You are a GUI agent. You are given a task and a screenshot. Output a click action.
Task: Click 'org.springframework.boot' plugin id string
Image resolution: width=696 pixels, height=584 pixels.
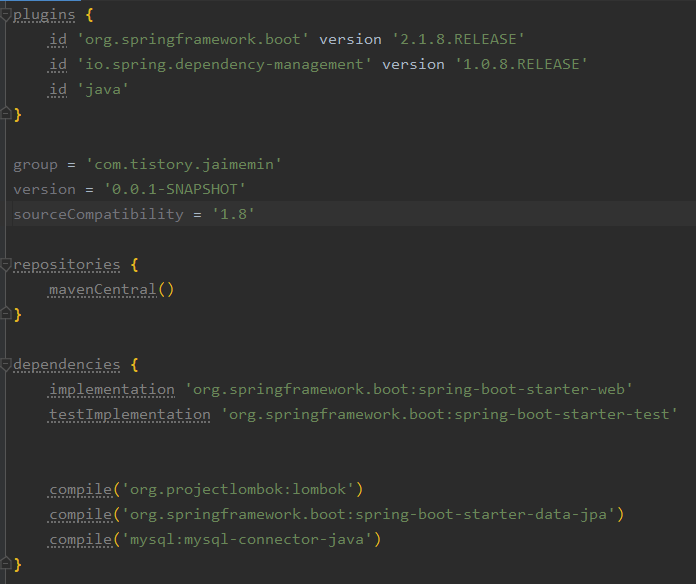coord(193,39)
